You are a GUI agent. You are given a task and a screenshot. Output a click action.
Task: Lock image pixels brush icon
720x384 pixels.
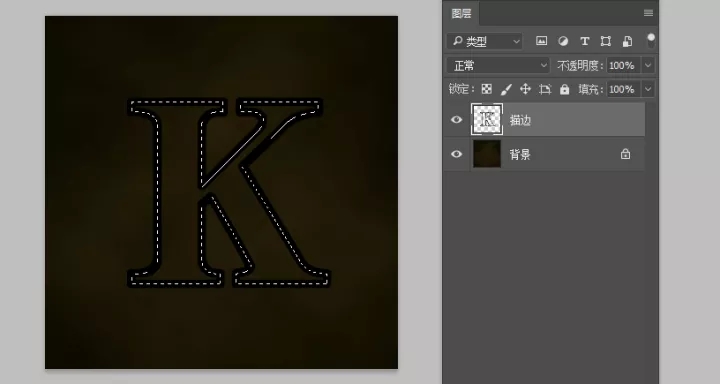click(x=506, y=89)
